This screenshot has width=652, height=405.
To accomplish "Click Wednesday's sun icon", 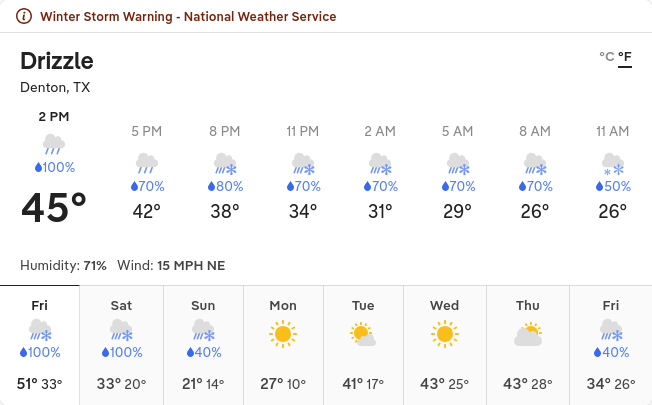I will coord(445,332).
